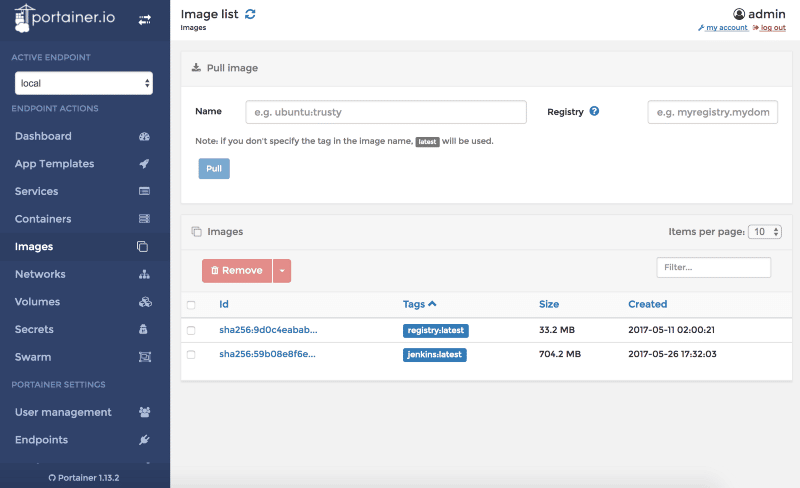Screen dimensions: 800x488
Task: Click the App Templates rocket icon
Action: click(144, 164)
